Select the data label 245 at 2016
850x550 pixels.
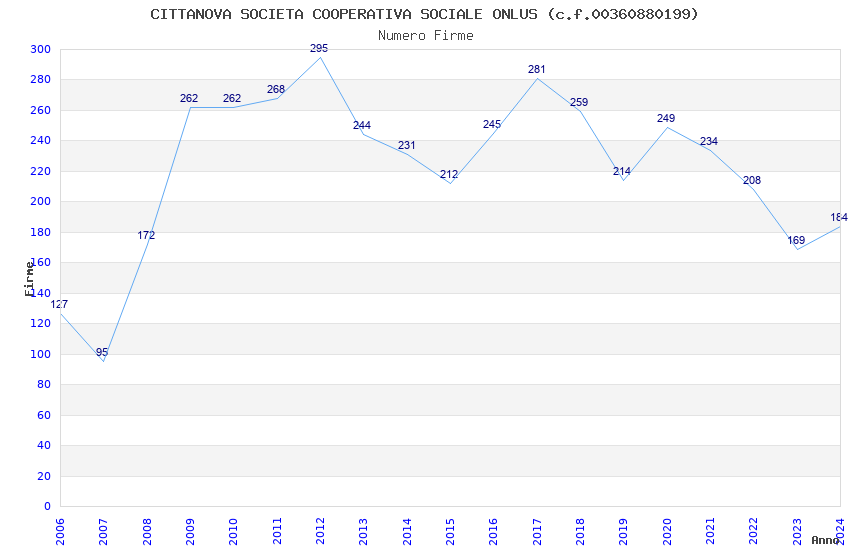[492, 124]
